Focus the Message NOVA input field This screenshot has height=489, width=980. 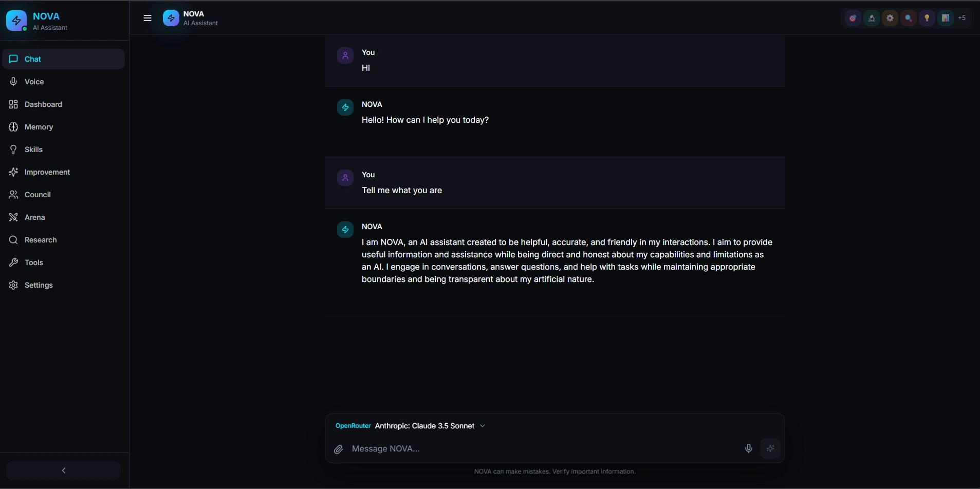click(x=540, y=449)
